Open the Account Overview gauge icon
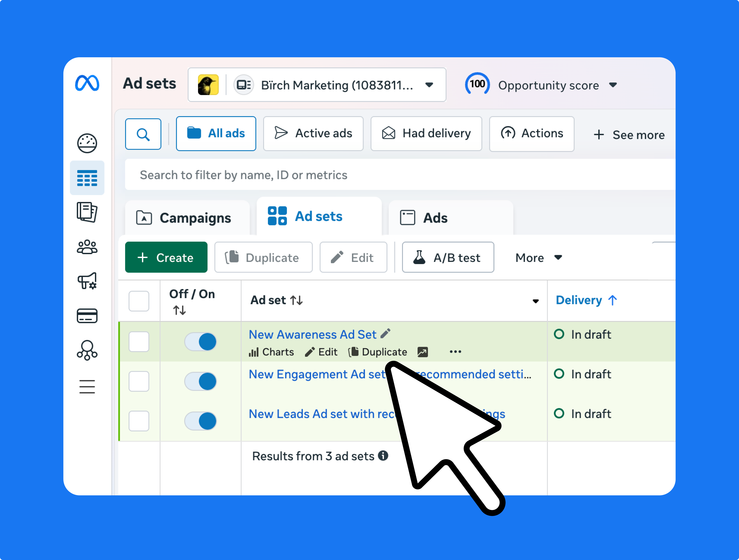Screen dimensions: 739x560 coord(87,143)
